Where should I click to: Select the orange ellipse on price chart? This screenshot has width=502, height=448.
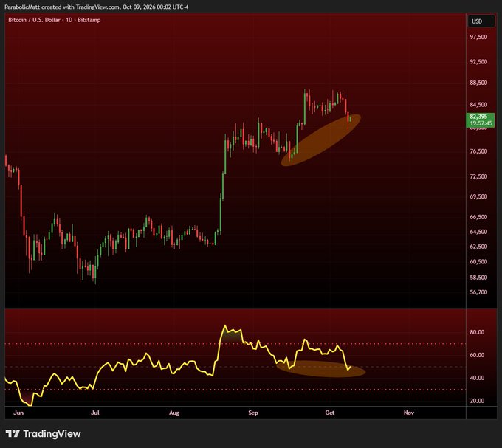click(x=321, y=140)
